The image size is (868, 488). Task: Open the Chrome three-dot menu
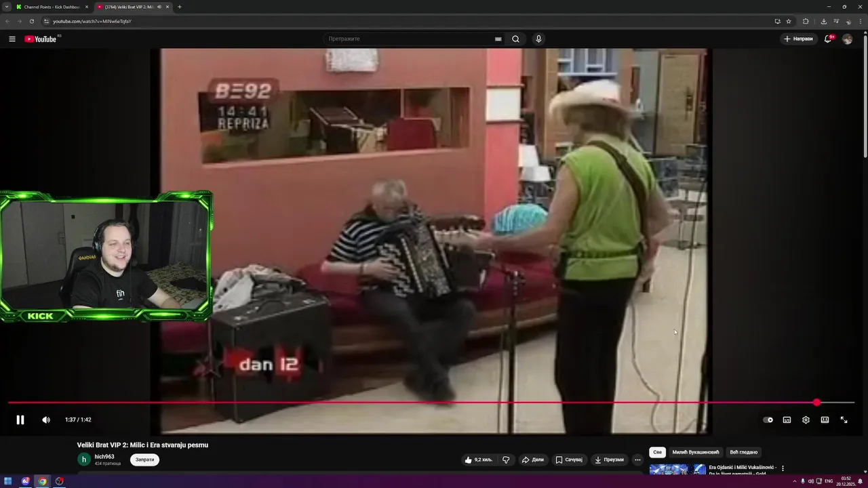(x=860, y=21)
